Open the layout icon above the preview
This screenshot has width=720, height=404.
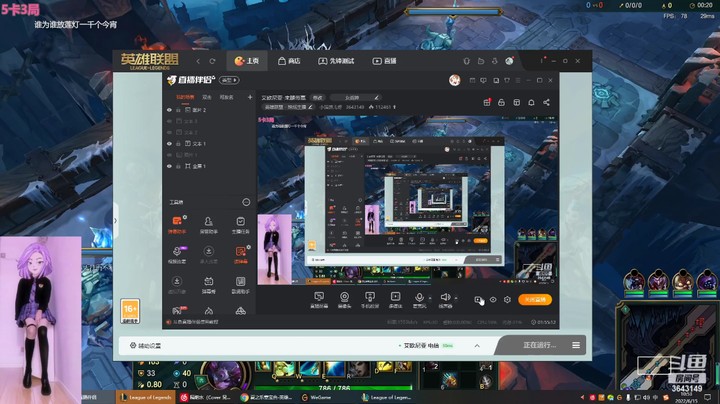517,102
